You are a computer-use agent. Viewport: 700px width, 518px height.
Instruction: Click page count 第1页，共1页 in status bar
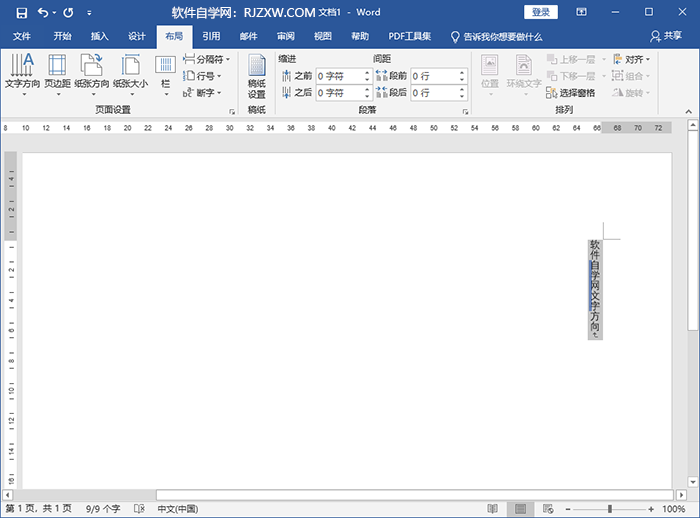point(38,509)
